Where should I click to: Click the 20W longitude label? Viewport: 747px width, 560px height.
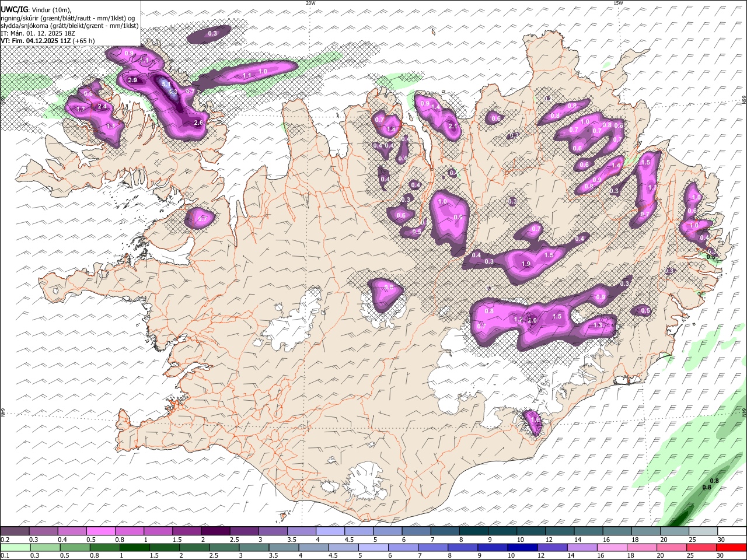coord(310,3)
